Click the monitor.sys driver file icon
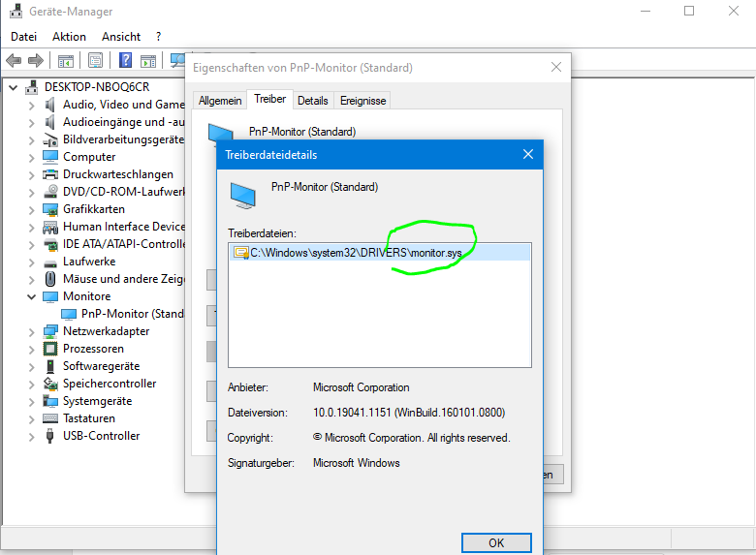The height and width of the screenshot is (555, 756). click(x=240, y=253)
